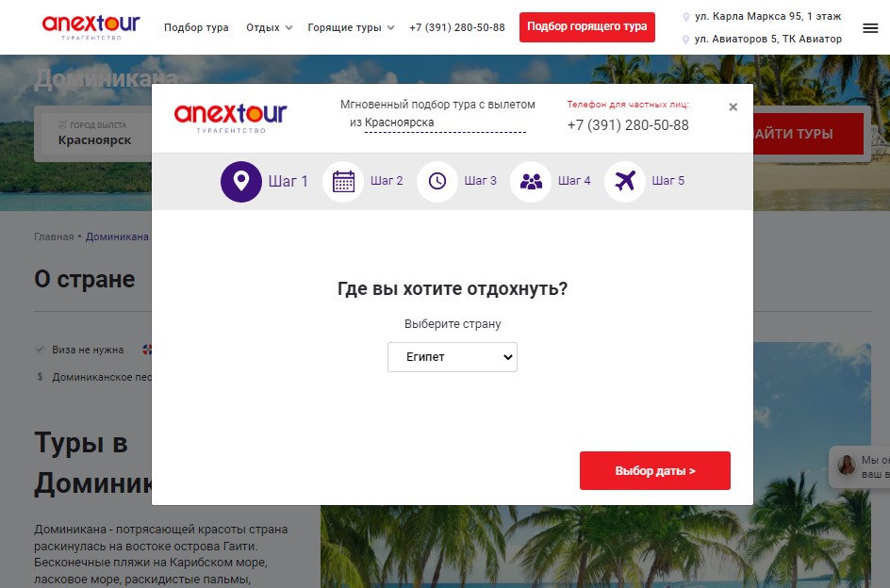This screenshot has height=588, width=890.
Task: Click the map pin beside Карла Маркса address
Action: click(685, 17)
